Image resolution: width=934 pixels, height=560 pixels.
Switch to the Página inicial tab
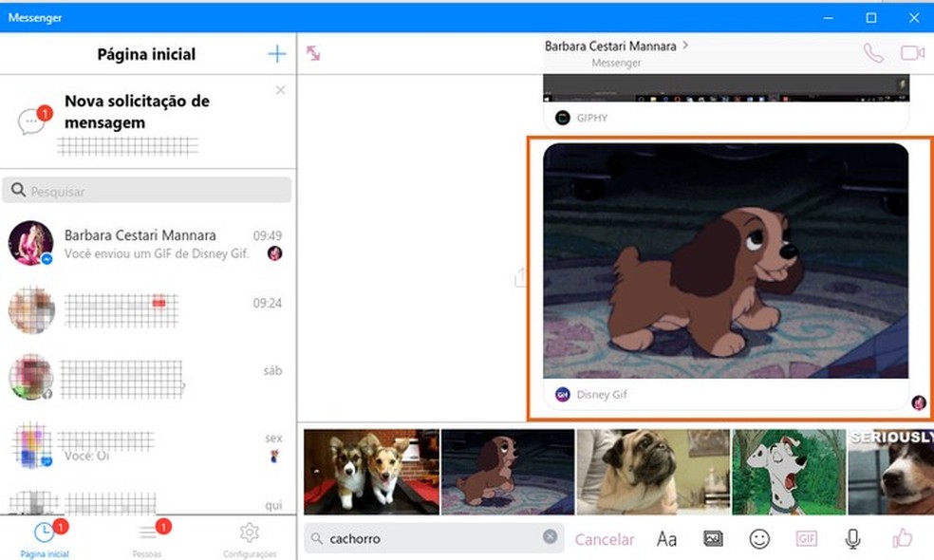44,536
